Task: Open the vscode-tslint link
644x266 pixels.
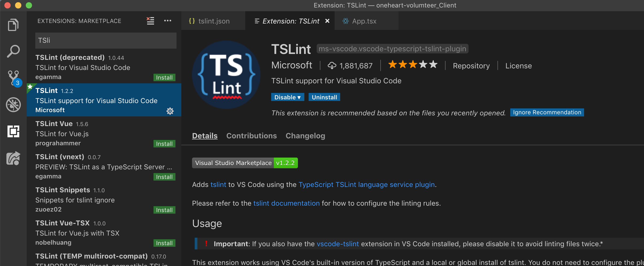Action: 338,244
